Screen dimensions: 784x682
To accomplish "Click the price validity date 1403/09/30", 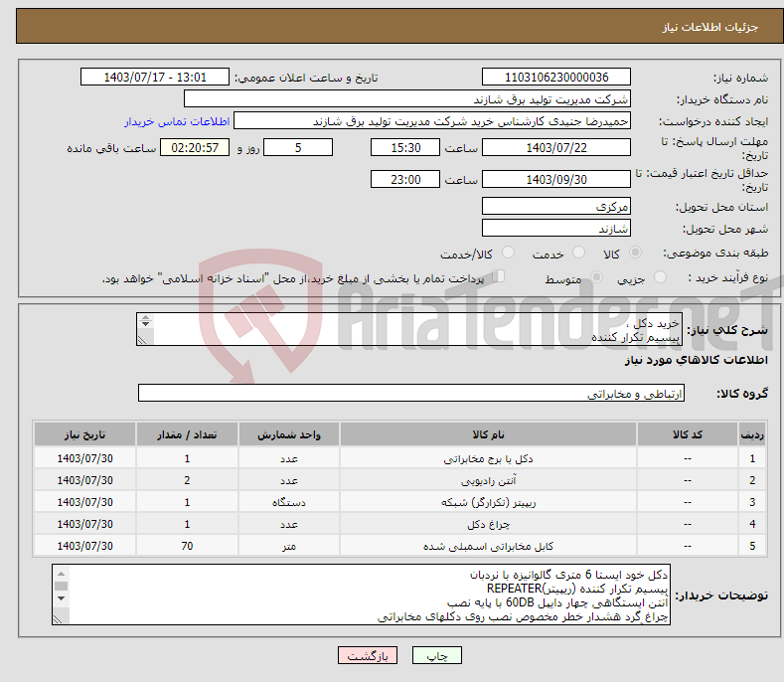I will (556, 179).
